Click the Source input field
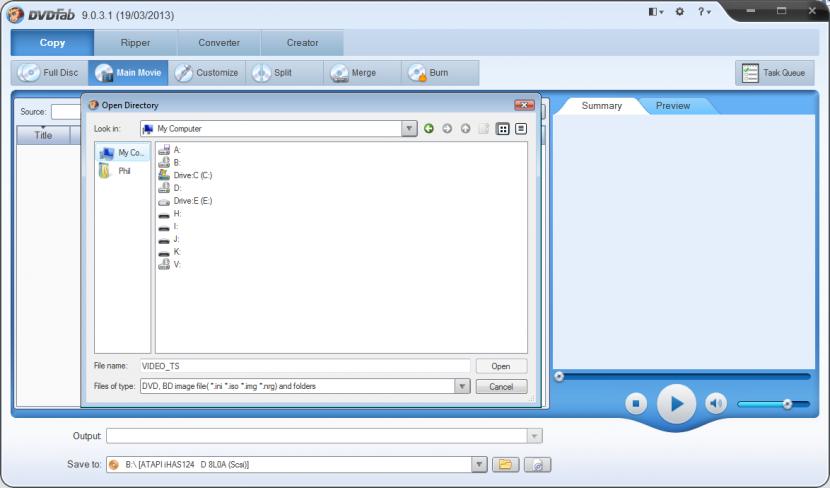The height and width of the screenshot is (488, 830). pyautogui.click(x=66, y=112)
